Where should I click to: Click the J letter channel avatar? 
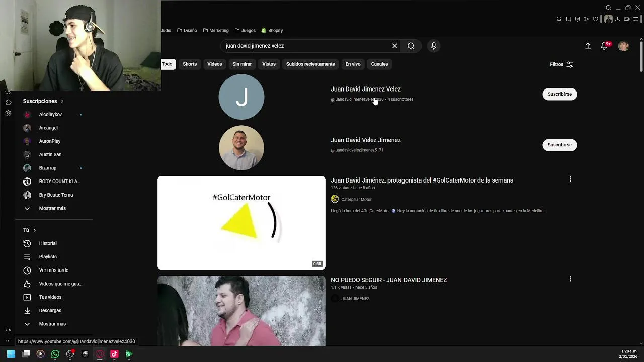coord(242,97)
